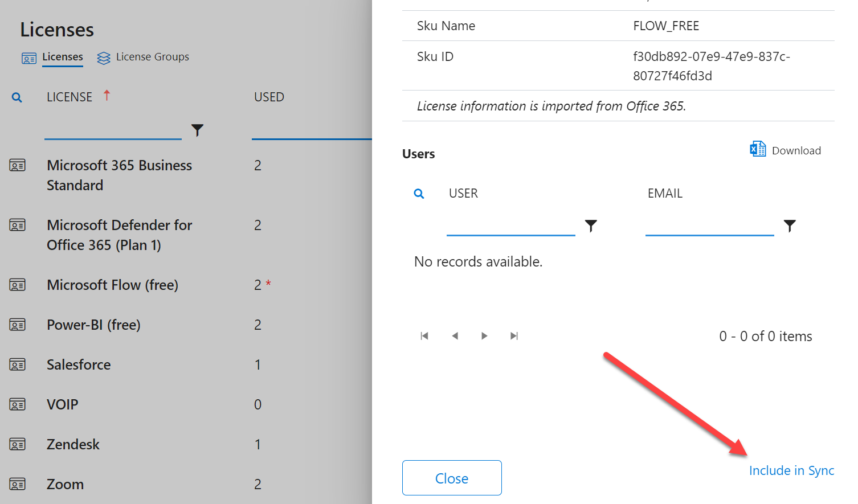The height and width of the screenshot is (504, 858).
Task: Open the Zendesk license row
Action: [73, 444]
